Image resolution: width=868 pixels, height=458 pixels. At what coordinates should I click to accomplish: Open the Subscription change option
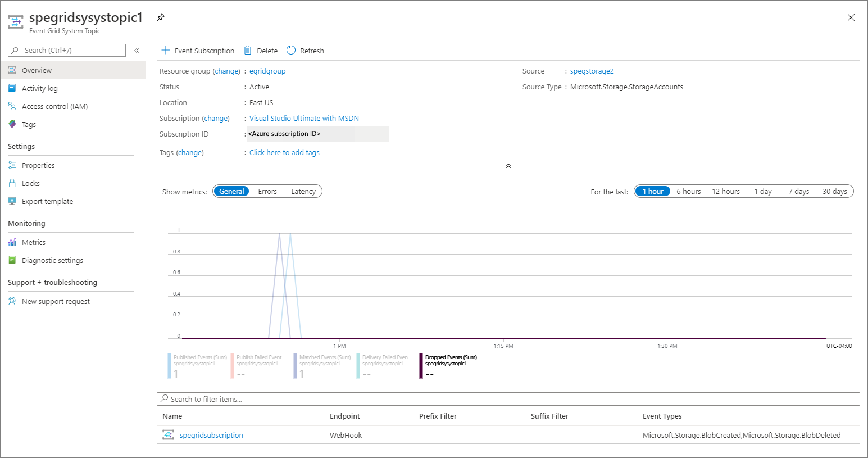pos(216,118)
